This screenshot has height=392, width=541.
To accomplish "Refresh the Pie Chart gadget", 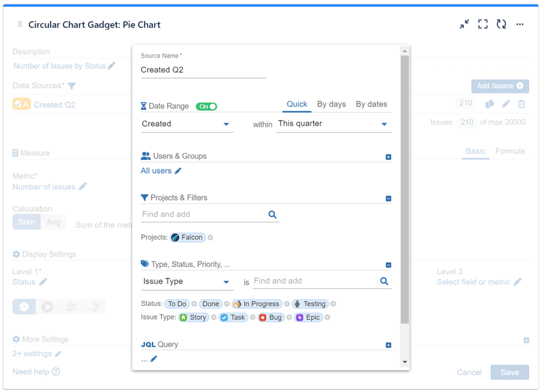I will tap(501, 24).
